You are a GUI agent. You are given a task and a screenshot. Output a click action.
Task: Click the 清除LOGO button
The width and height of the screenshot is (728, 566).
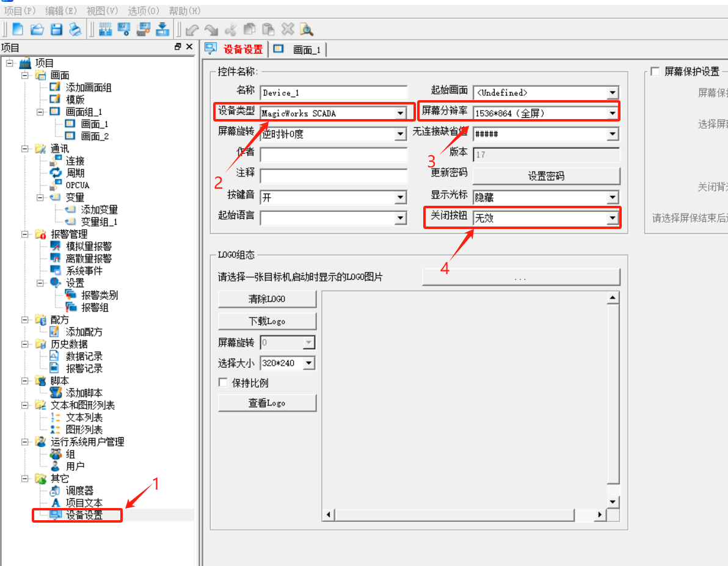pyautogui.click(x=267, y=299)
